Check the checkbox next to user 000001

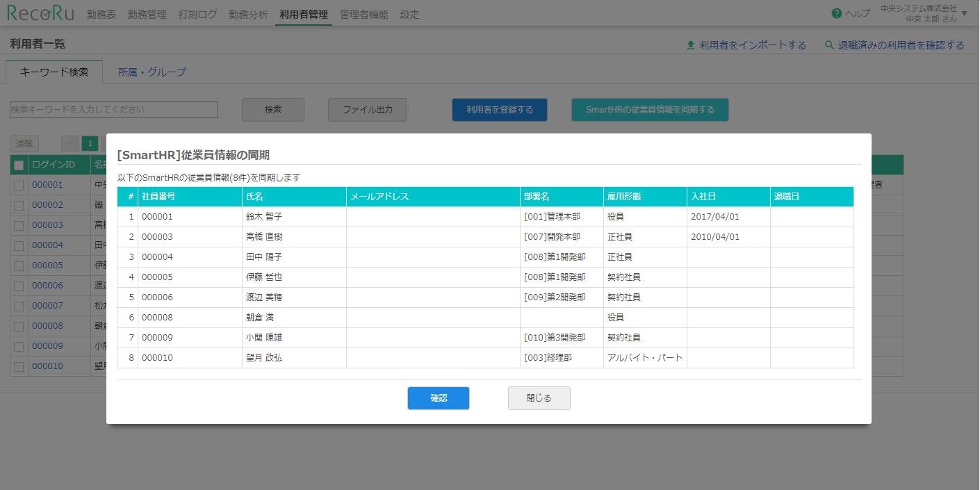[19, 184]
